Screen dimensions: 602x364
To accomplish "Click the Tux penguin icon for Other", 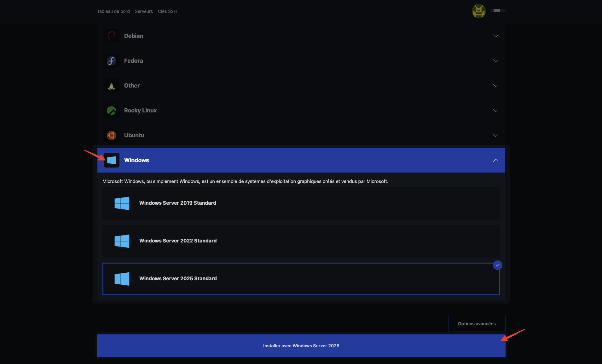I will point(112,86).
